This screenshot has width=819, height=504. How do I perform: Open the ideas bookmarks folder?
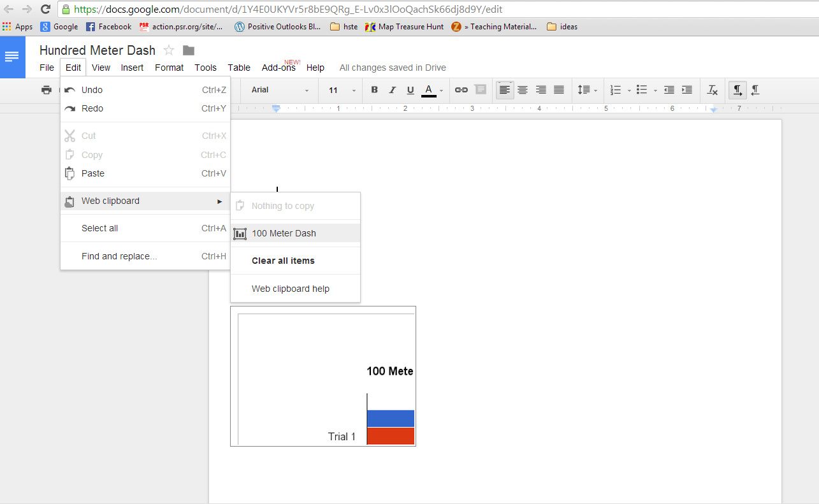(562, 27)
